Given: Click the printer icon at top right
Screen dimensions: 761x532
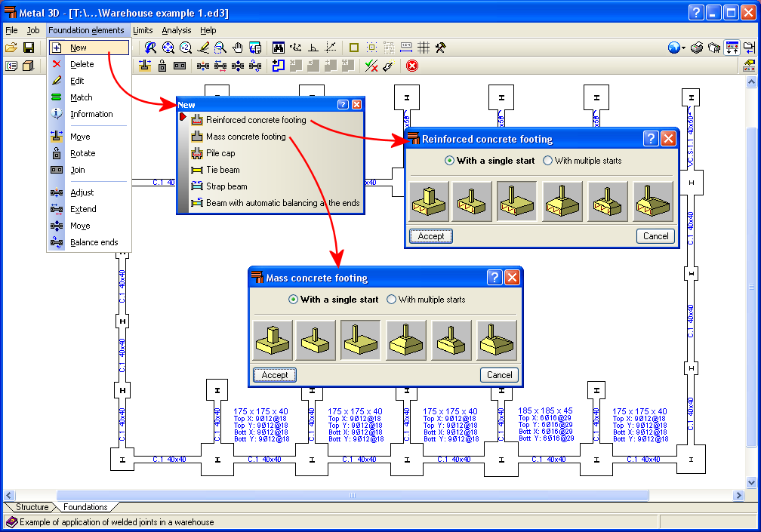Looking at the screenshot, I should pos(697,48).
